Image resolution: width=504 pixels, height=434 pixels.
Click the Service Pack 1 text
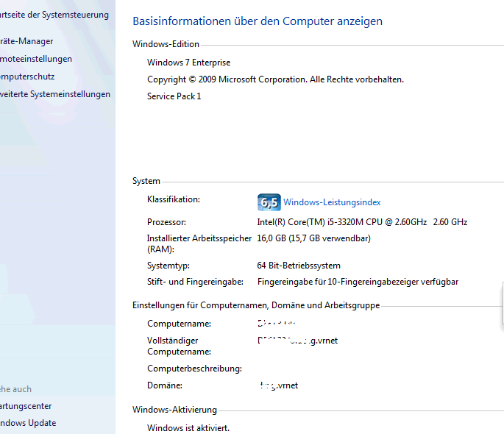[x=174, y=96]
